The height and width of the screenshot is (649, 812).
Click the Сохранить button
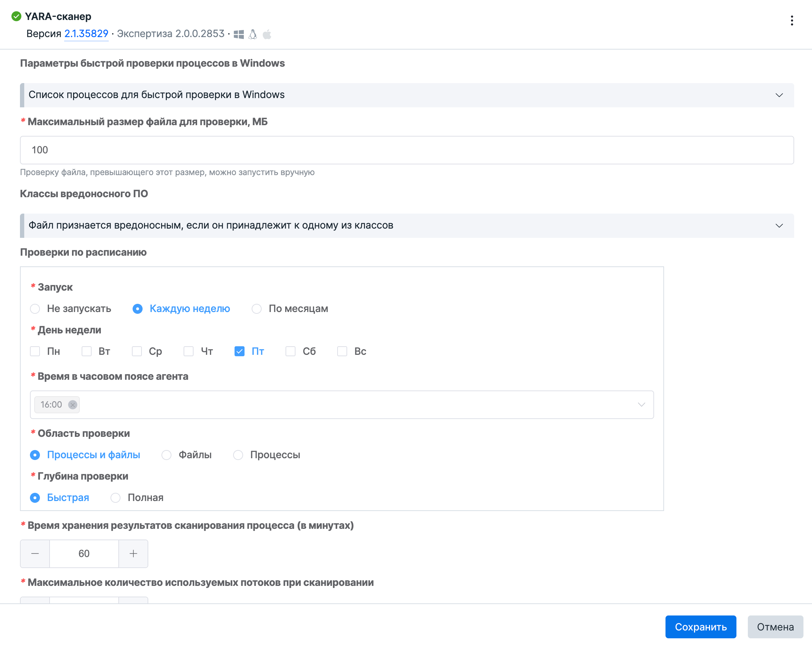[x=700, y=627]
